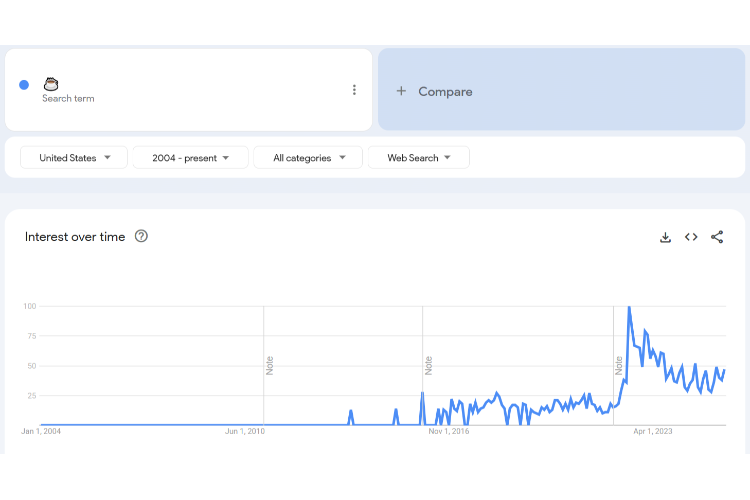
Task: Select the Note marker near Nov 2016
Action: pyautogui.click(x=428, y=365)
